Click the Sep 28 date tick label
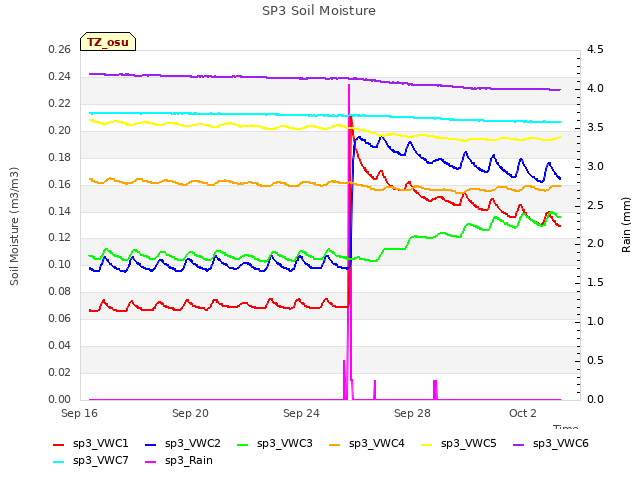This screenshot has height=480, width=640. (x=412, y=413)
